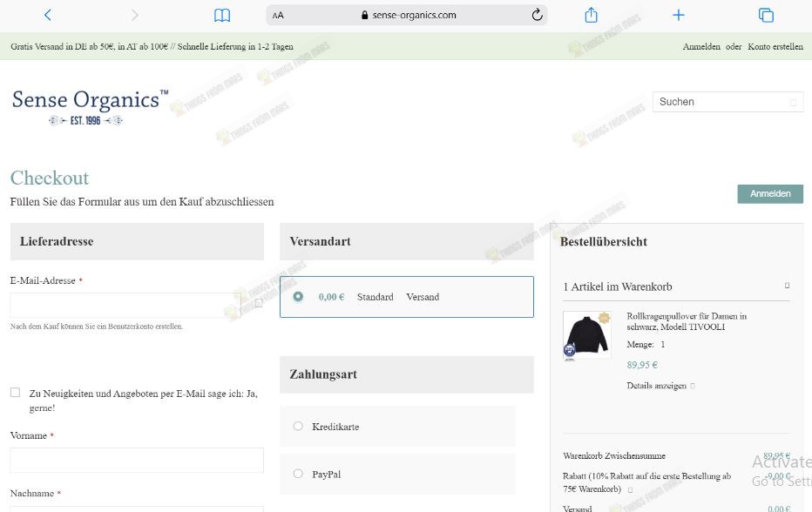This screenshot has width=812, height=512.
Task: Open the black pullover product thumbnail
Action: [586, 335]
